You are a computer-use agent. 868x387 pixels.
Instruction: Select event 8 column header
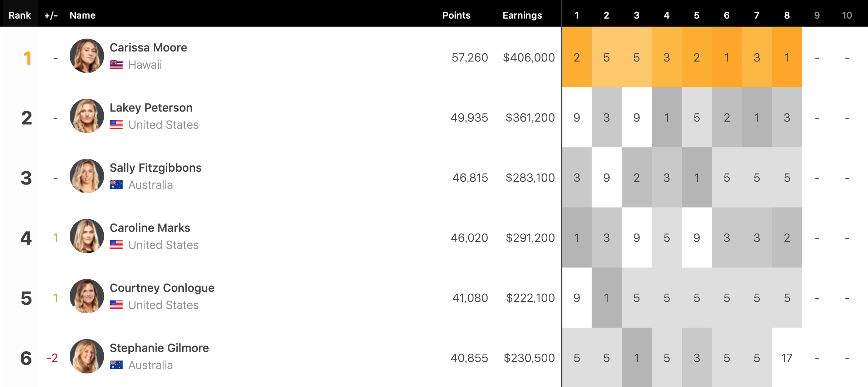[x=787, y=15]
